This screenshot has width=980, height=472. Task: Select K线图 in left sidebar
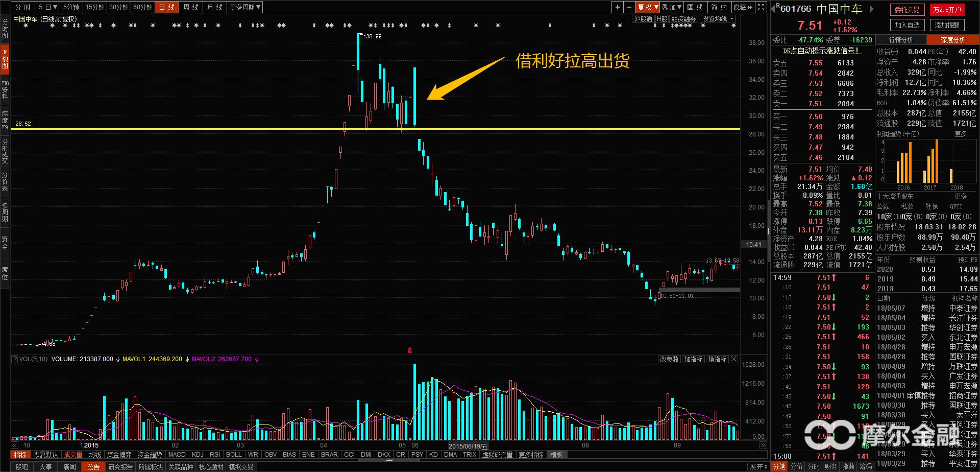(5, 59)
